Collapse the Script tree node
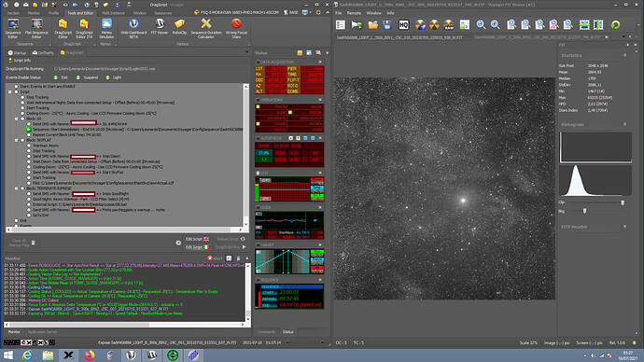The image size is (644, 362). click(10, 92)
